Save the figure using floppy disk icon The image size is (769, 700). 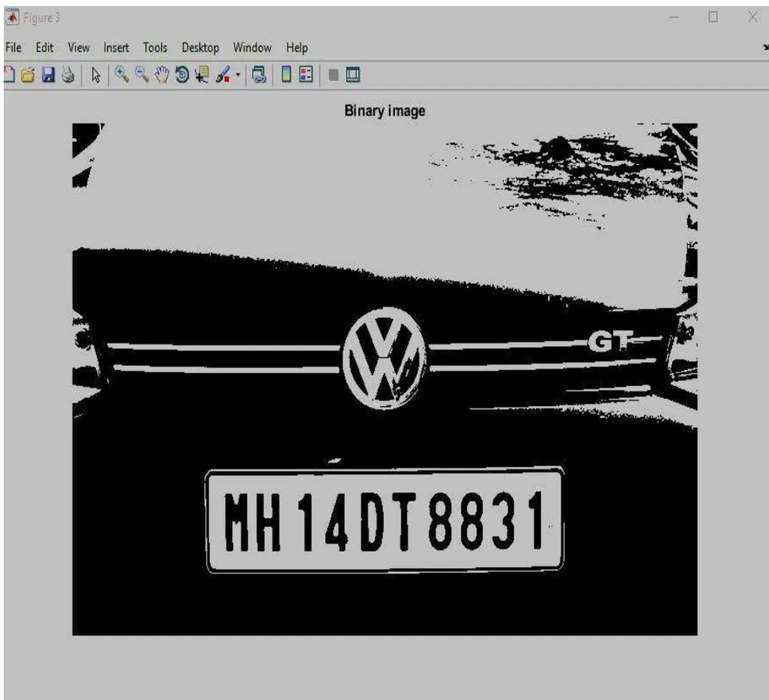[48, 74]
